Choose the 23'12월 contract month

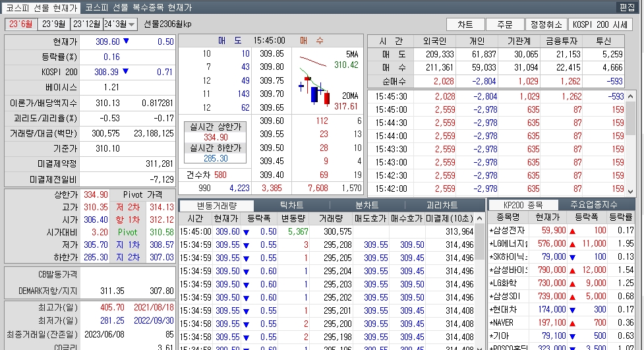point(86,24)
